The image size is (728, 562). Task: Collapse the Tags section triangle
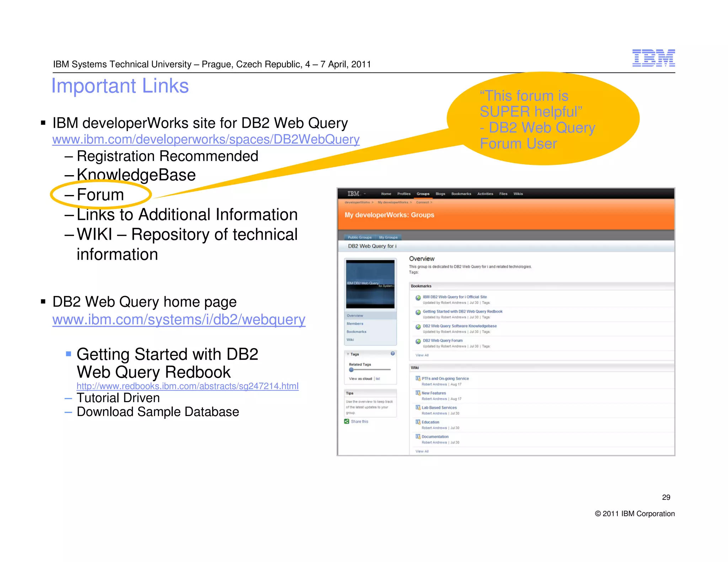pos(348,354)
